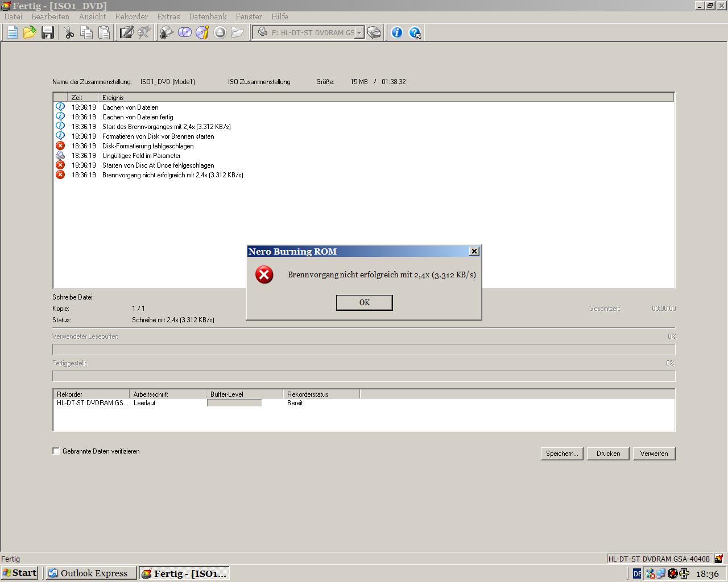Eject the disc via toolbar eject icon
Screen dimensions: 728x582
[x=220, y=32]
